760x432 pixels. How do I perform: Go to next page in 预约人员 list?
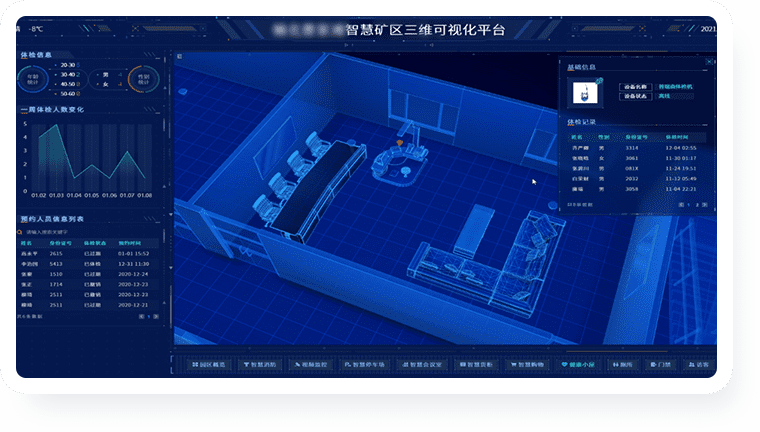[156, 317]
